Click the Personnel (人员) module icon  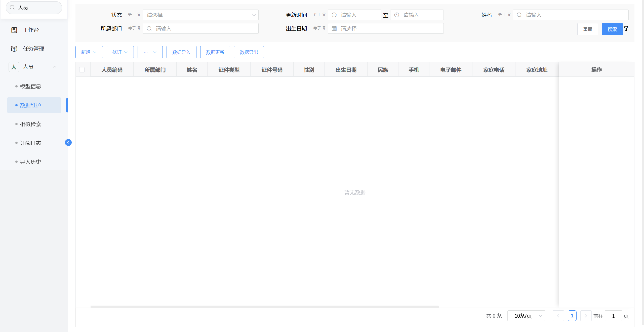pos(14,67)
